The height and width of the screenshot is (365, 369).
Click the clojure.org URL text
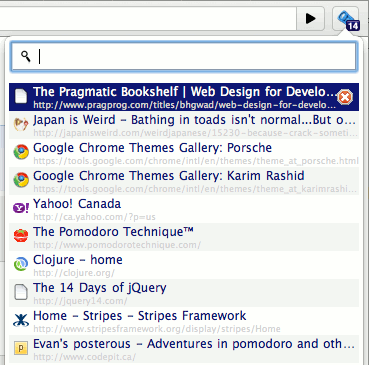[x=74, y=273]
